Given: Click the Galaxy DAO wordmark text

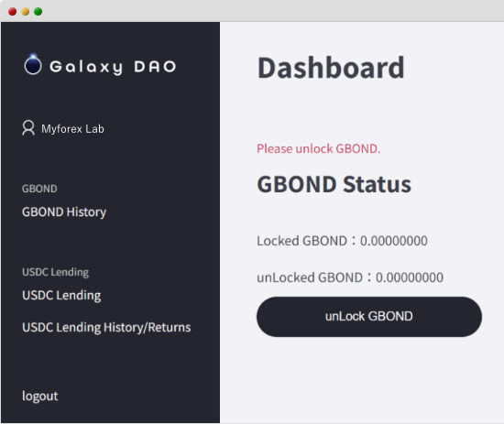Looking at the screenshot, I should click(113, 67).
